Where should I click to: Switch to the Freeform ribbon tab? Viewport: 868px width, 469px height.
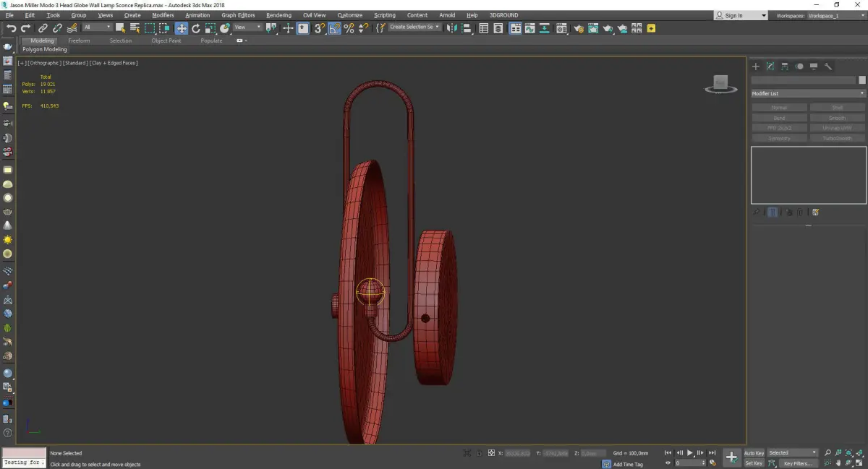[79, 40]
